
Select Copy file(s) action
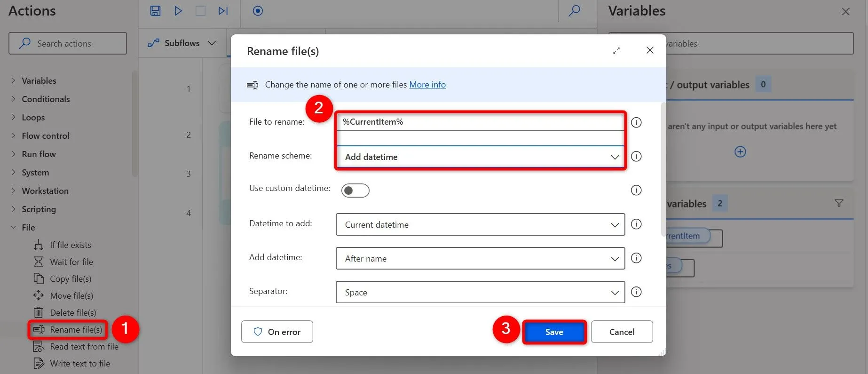point(71,279)
